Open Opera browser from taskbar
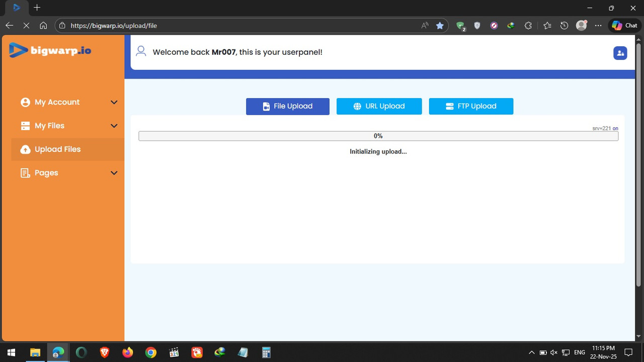This screenshot has width=644, height=362. pos(81,352)
